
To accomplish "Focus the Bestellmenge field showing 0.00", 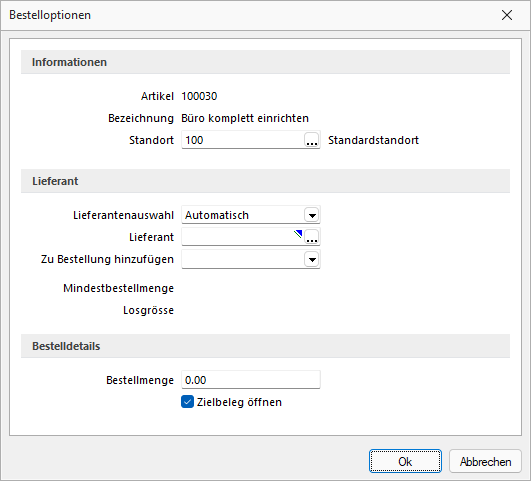I will (x=251, y=380).
